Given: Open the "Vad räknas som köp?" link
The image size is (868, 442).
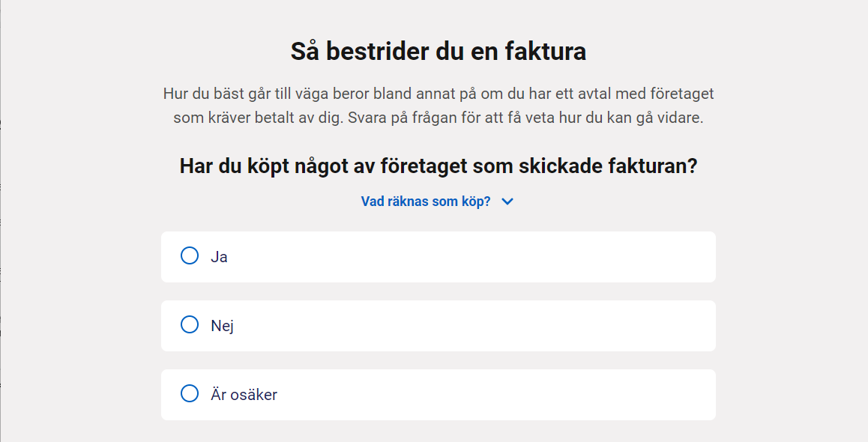Looking at the screenshot, I should [427, 201].
